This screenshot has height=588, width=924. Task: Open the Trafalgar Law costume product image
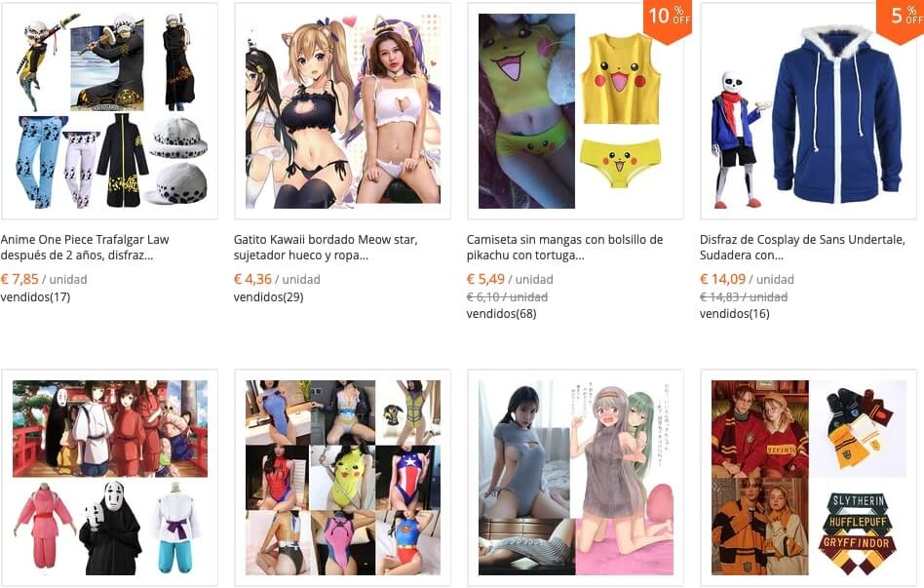pyautogui.click(x=109, y=111)
